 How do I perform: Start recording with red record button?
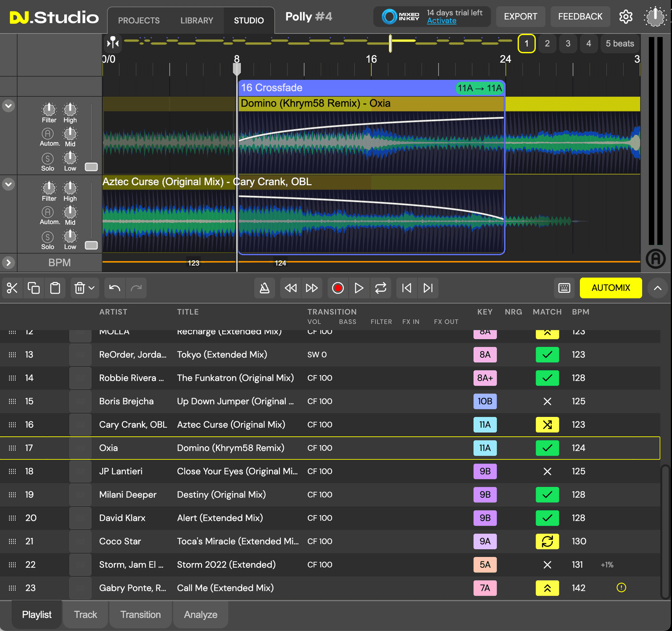point(338,288)
